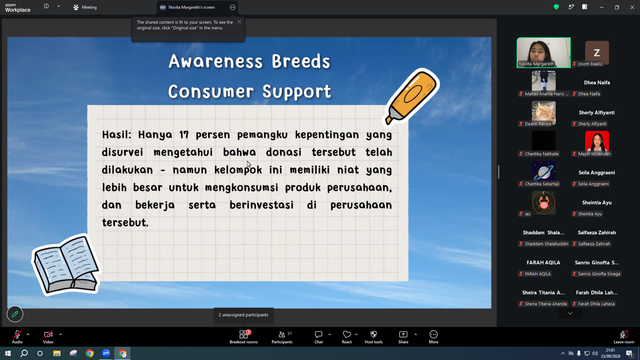Screen dimensions: 640x360
Task: Click the volume icon in system tray
Action: pos(595,353)
